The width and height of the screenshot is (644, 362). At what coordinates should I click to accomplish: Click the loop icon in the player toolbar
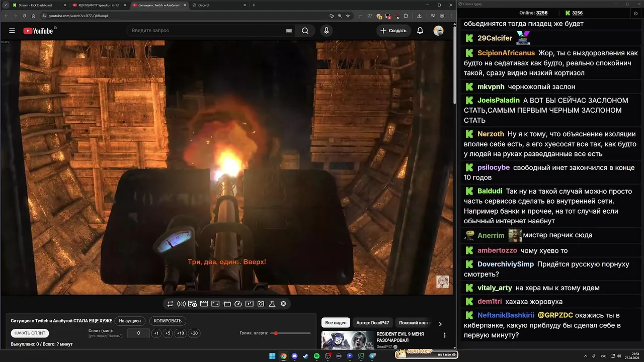[170, 304]
